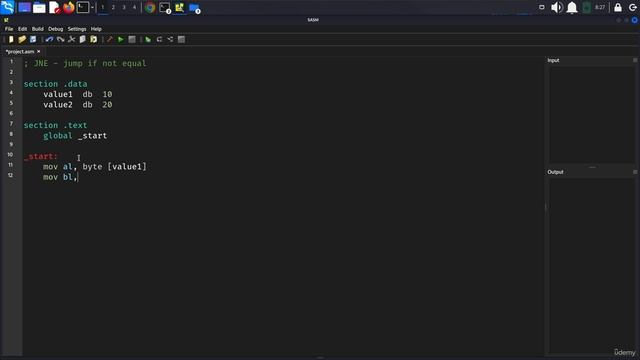Screen dimensions: 640x360
Task: Open the Edit menu
Action: (22, 29)
